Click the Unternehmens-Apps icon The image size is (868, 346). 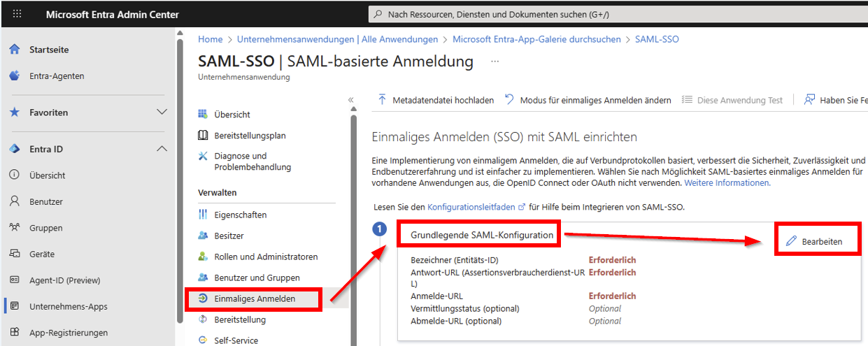click(14, 306)
